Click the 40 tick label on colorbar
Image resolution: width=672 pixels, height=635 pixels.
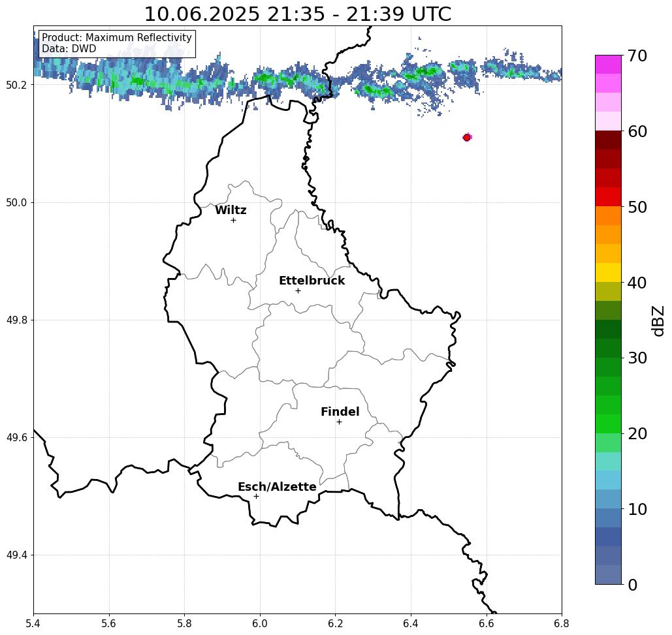point(637,283)
